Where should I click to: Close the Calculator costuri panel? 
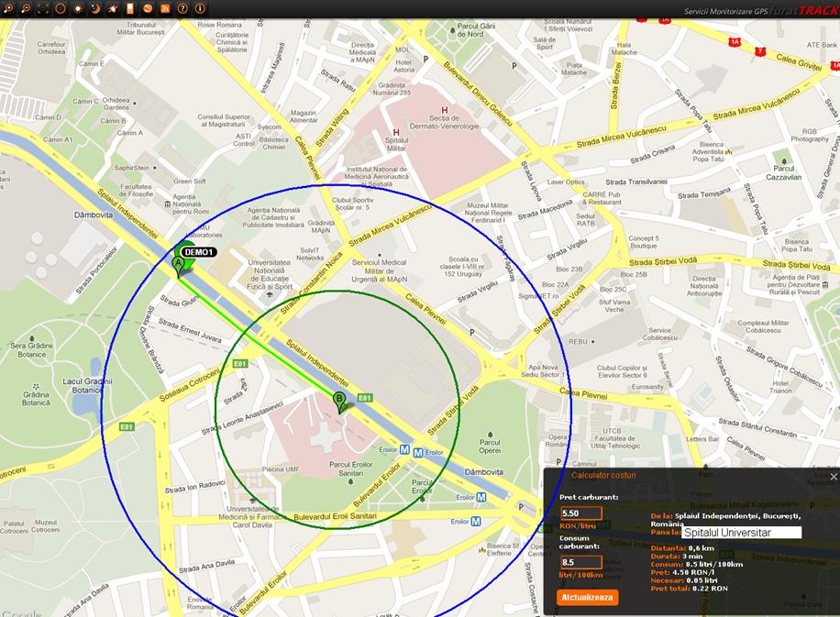pyautogui.click(x=834, y=476)
